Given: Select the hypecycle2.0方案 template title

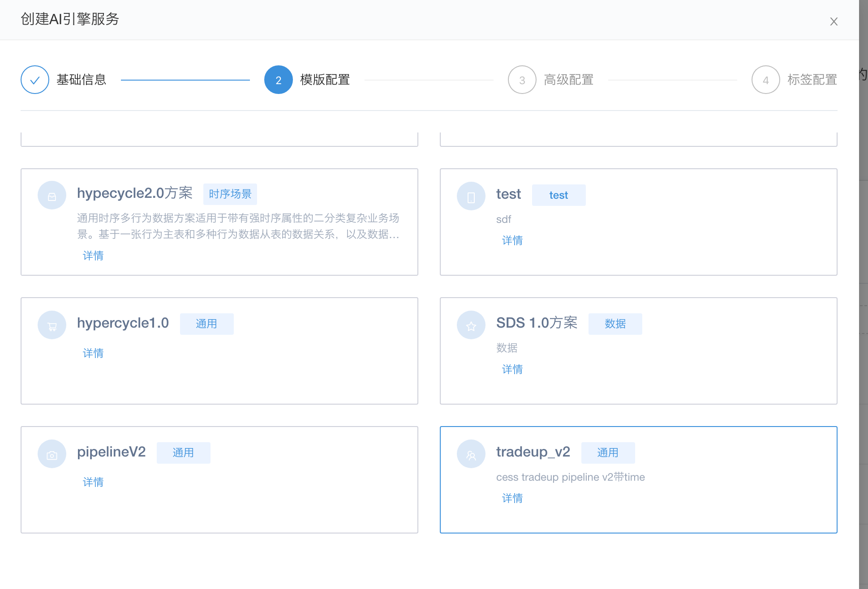Looking at the screenshot, I should (x=135, y=193).
